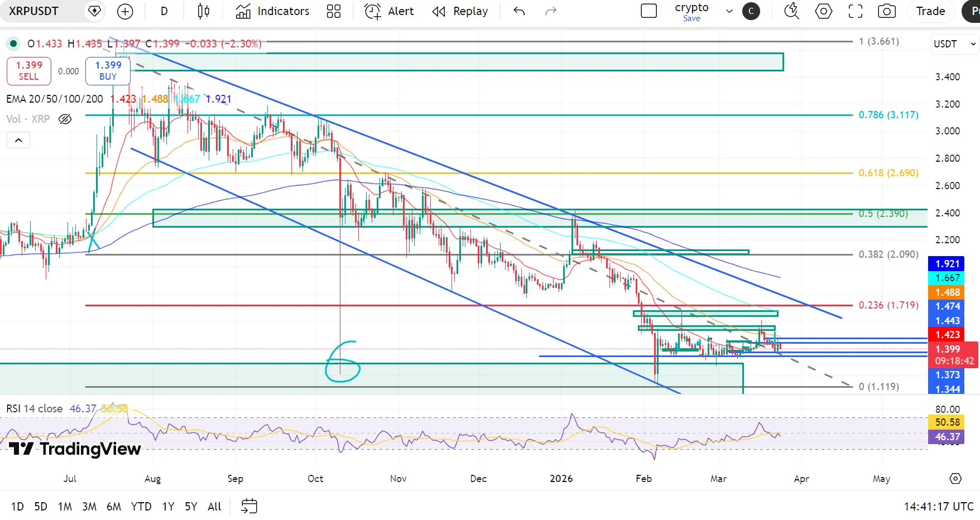Switch to the 1M date range
The height and width of the screenshot is (520, 980).
[65, 507]
